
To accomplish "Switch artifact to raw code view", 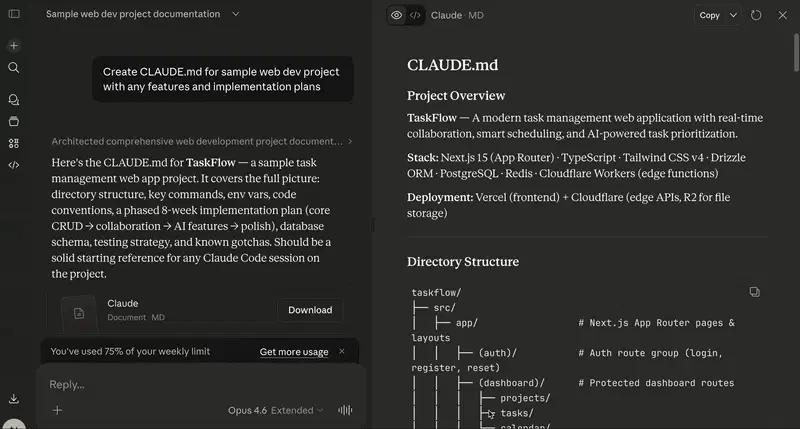I will click(415, 15).
